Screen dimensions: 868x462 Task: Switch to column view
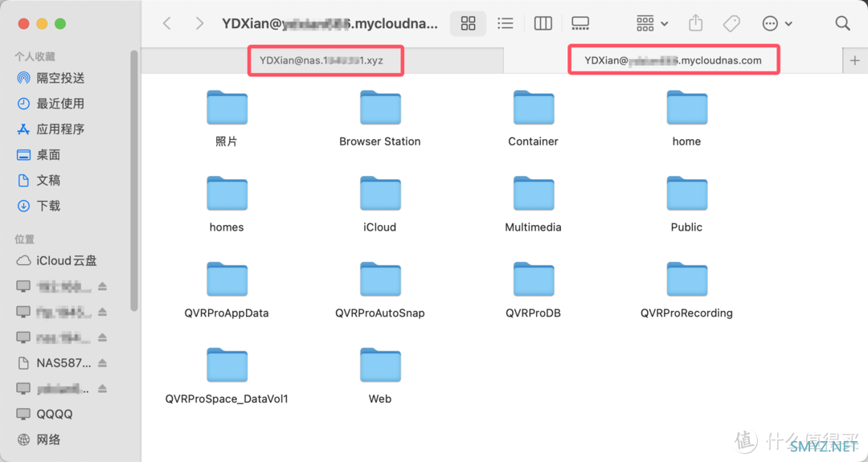pos(543,23)
